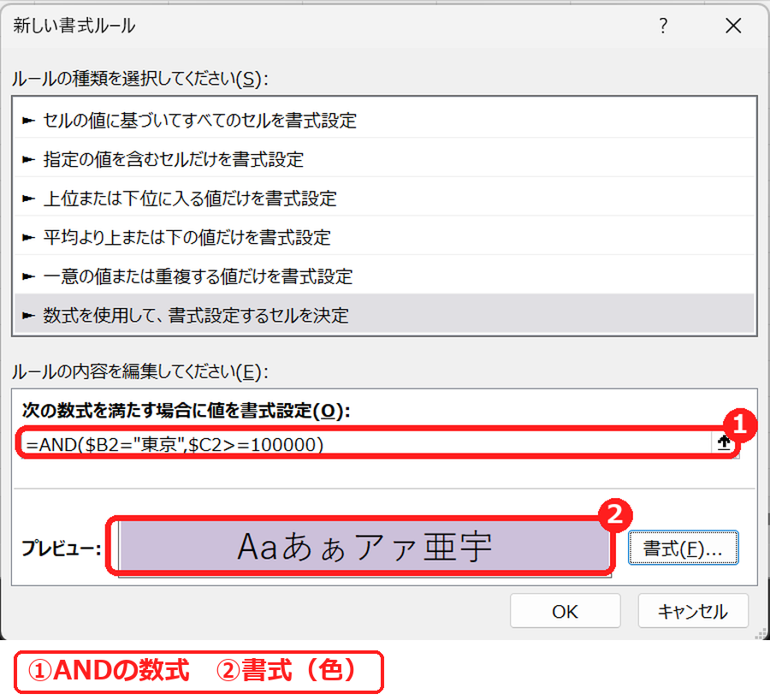Select rule セルの値に基づいてすべてのセルを書式設定
The width and height of the screenshot is (770, 700).
click(x=384, y=120)
